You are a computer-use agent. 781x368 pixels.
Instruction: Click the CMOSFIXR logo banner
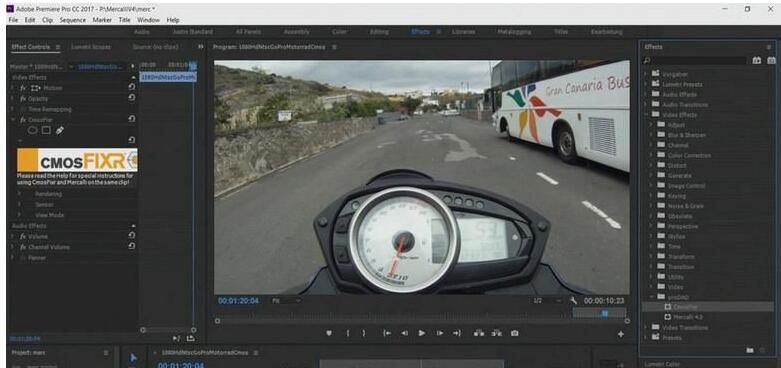pyautogui.click(x=77, y=160)
